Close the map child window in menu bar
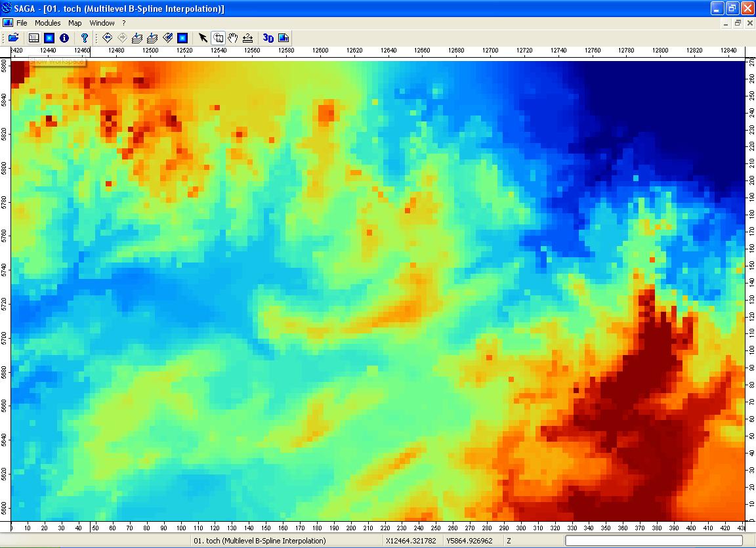Image resolution: width=756 pixels, height=548 pixels. 749,23
